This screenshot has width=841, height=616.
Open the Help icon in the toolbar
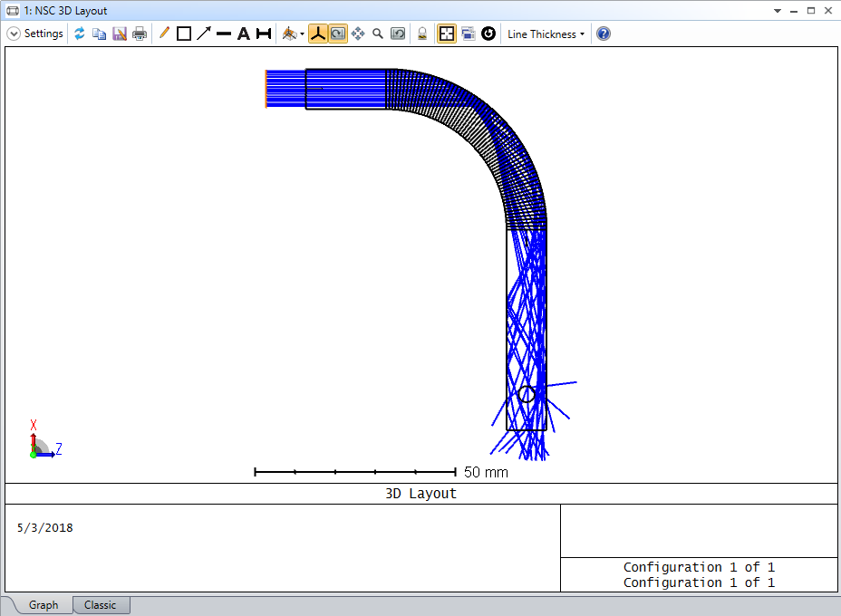point(604,34)
